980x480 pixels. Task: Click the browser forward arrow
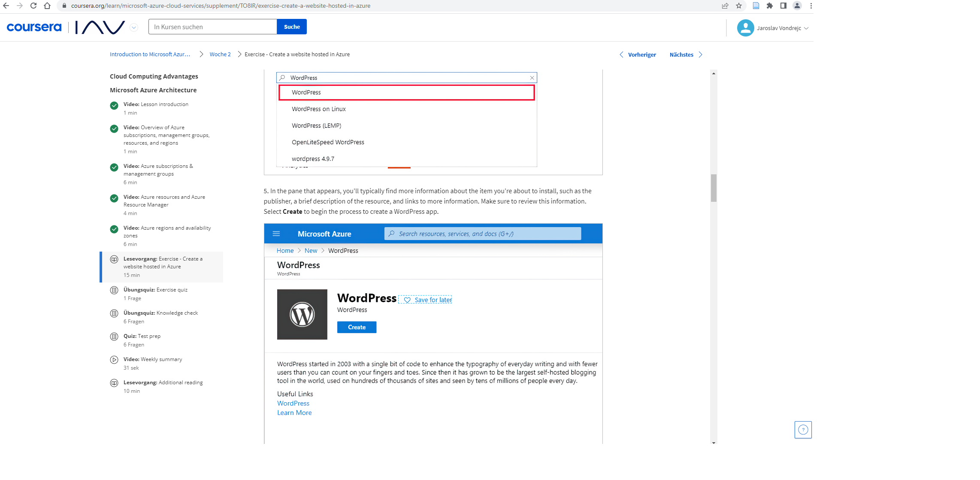pyautogui.click(x=20, y=6)
